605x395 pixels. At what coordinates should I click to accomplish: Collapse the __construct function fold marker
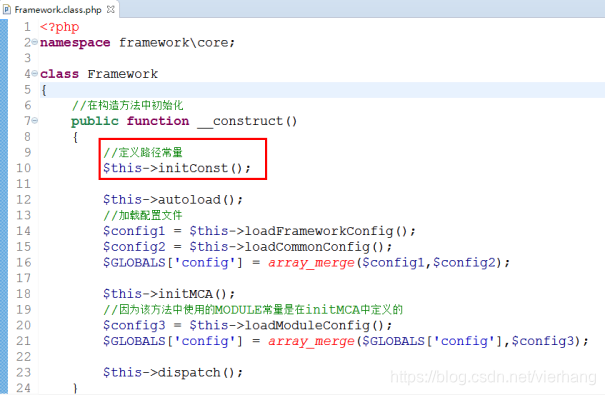35,121
